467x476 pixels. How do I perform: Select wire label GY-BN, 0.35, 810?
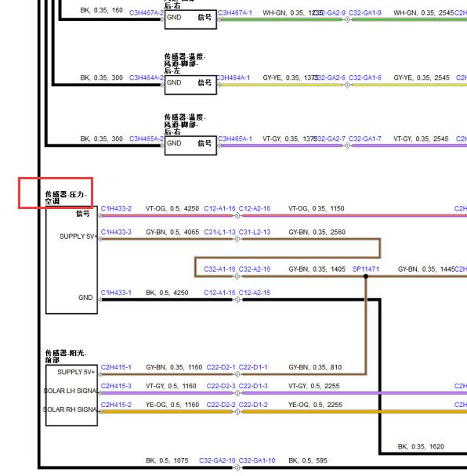(315, 367)
